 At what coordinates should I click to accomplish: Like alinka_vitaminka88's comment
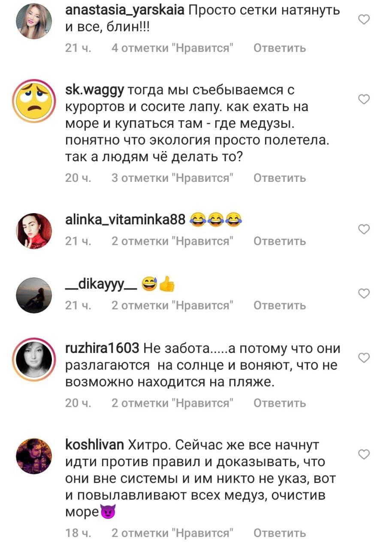[x=364, y=229]
